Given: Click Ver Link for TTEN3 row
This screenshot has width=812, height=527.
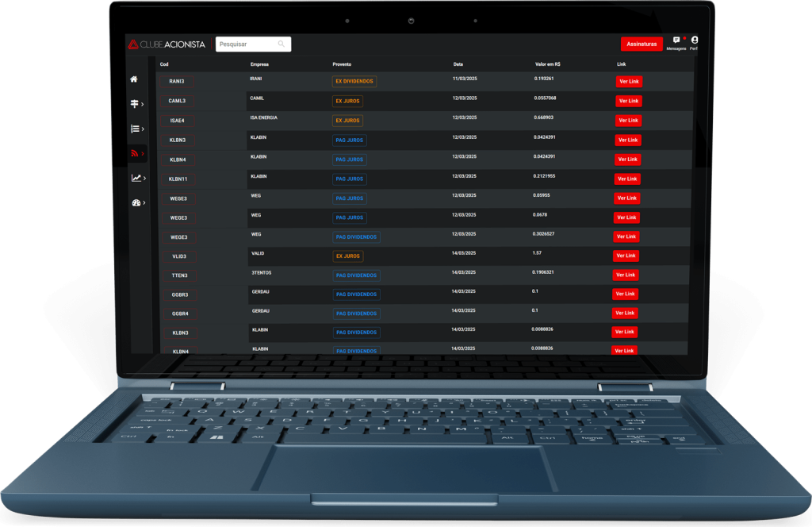Looking at the screenshot, I should 626,275.
